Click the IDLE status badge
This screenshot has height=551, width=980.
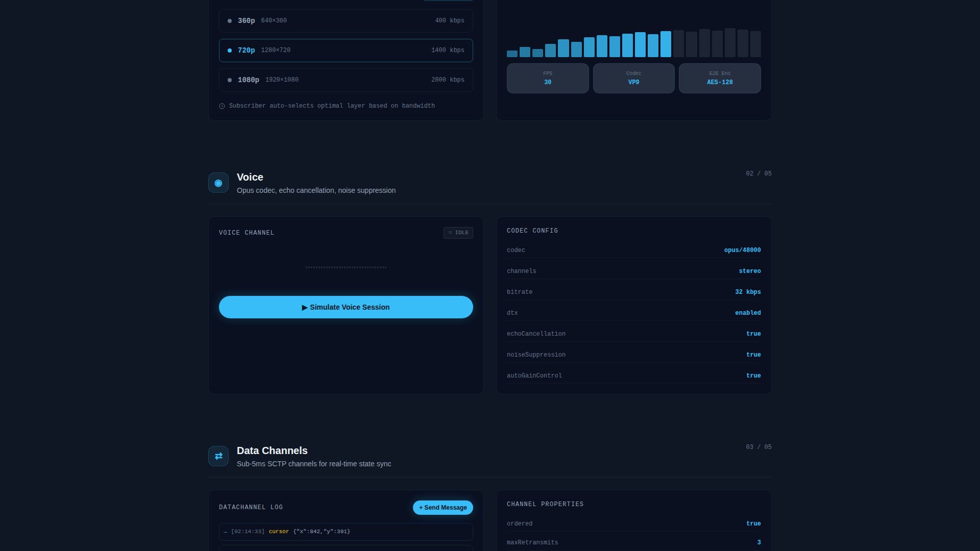tap(458, 233)
